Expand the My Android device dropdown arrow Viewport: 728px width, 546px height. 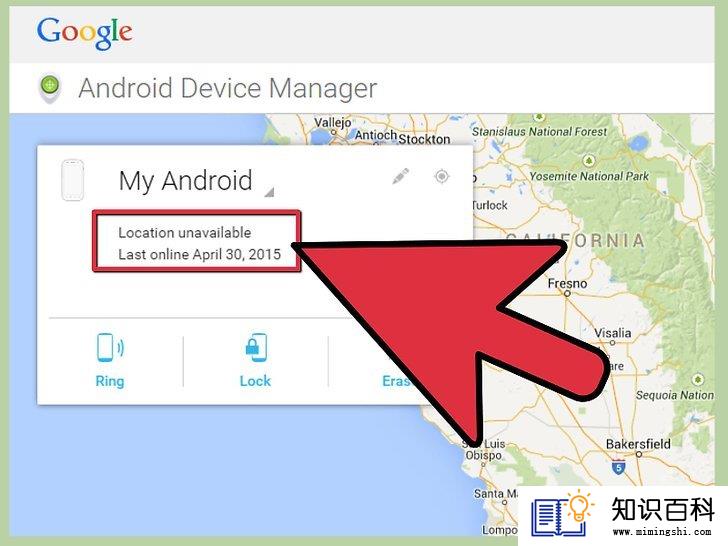[269, 192]
